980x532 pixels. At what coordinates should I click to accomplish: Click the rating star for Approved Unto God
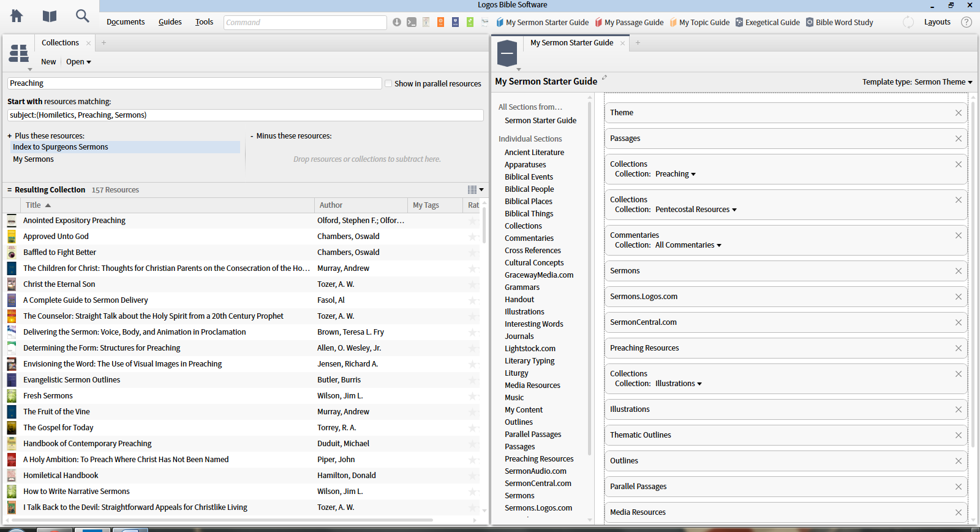tap(473, 237)
